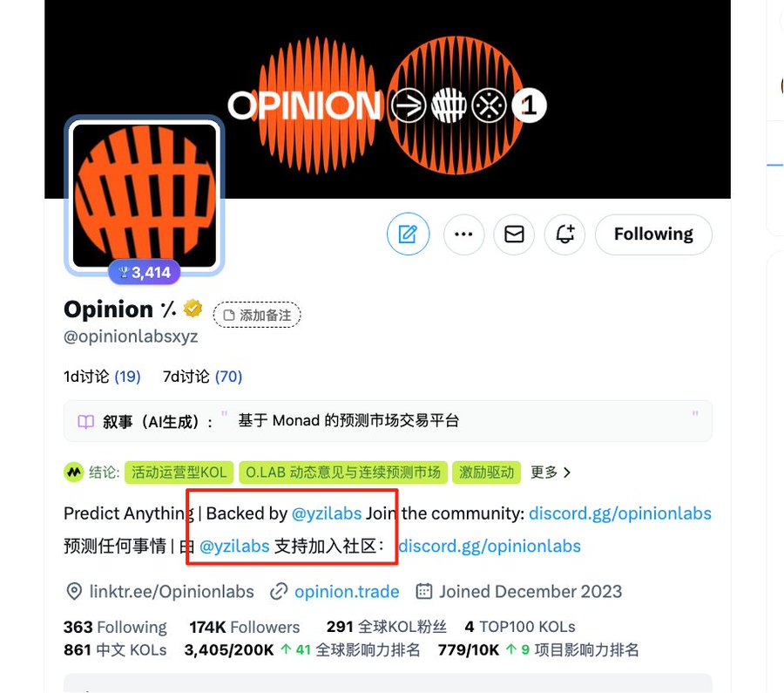Open the opinion.trade website link

(x=347, y=591)
